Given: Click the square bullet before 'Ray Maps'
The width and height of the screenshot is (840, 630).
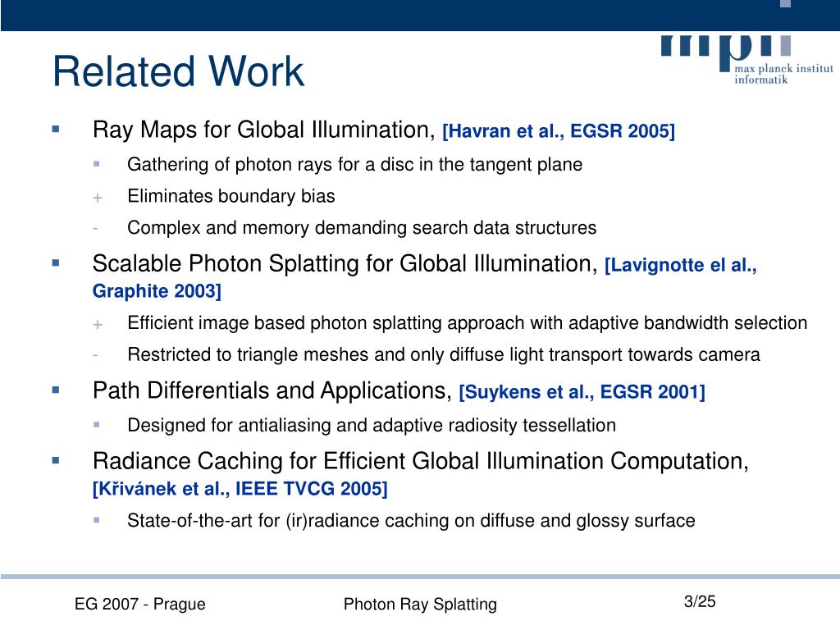Looking at the screenshot, I should point(56,129).
